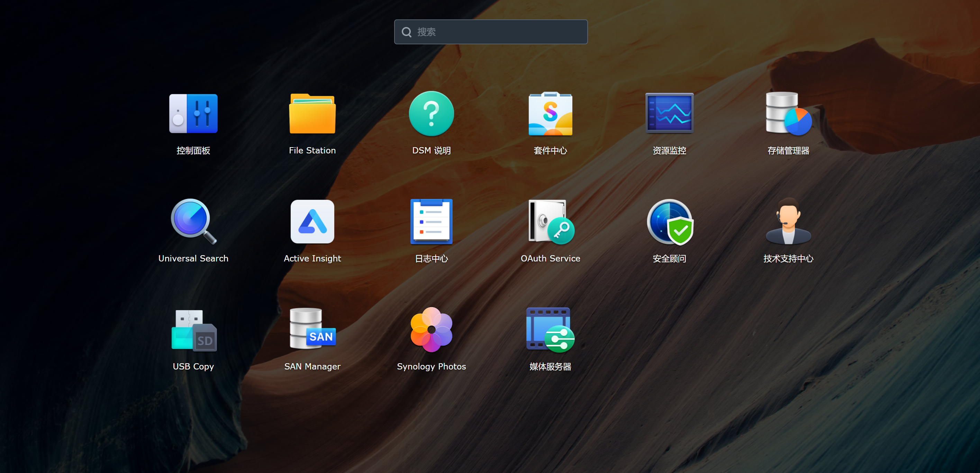Open the Package Center (套件中心)
Image resolution: width=980 pixels, height=473 pixels.
(550, 113)
